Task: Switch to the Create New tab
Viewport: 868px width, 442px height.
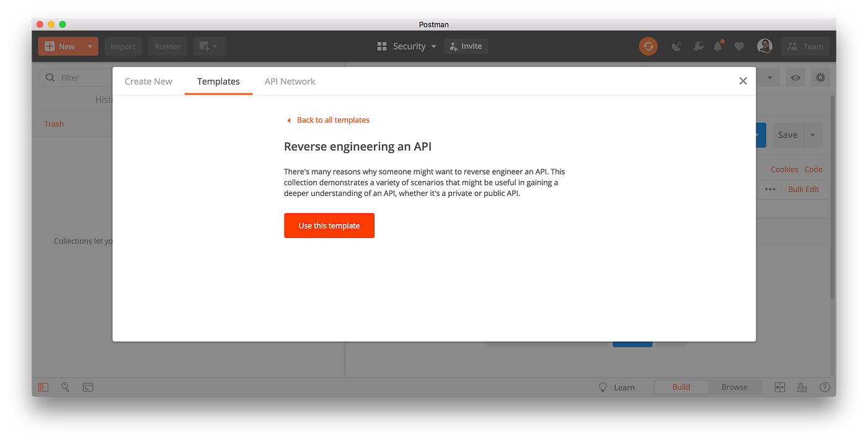Action: [149, 81]
